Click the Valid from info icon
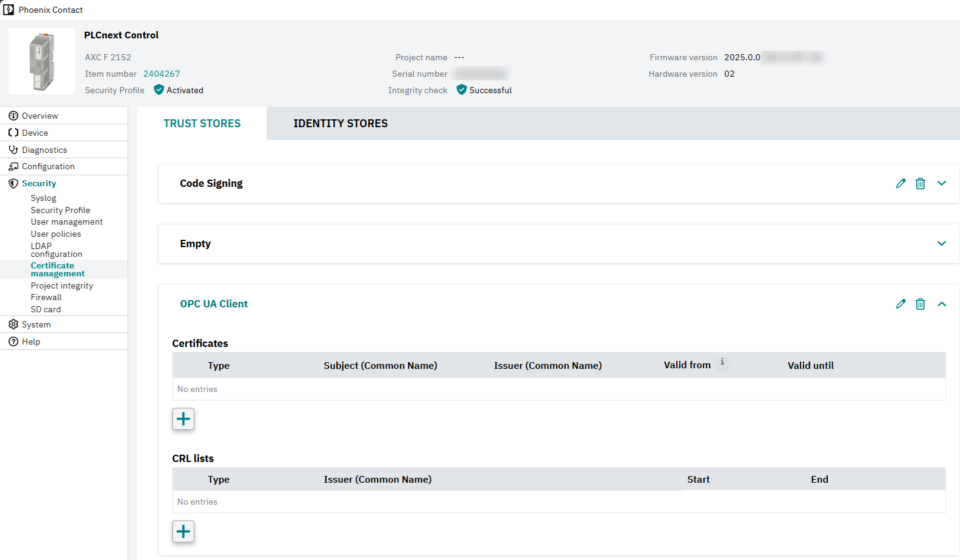 click(x=722, y=362)
